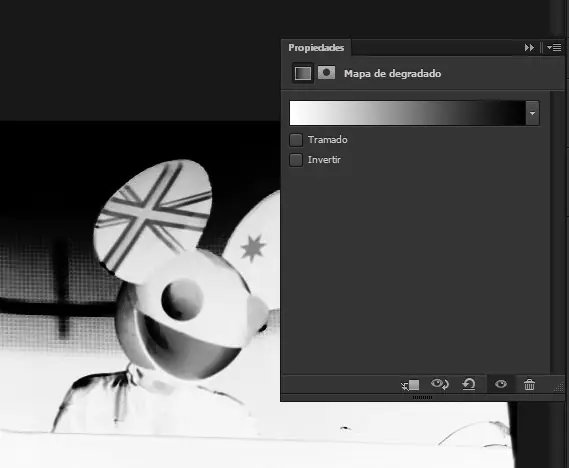Reset adjustment to default values
569x468 pixels.
click(x=468, y=384)
